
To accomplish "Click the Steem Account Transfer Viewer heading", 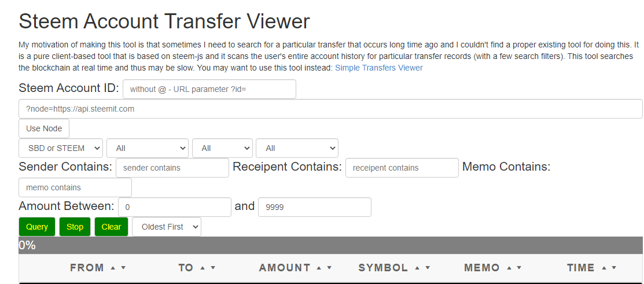I will tap(164, 21).
